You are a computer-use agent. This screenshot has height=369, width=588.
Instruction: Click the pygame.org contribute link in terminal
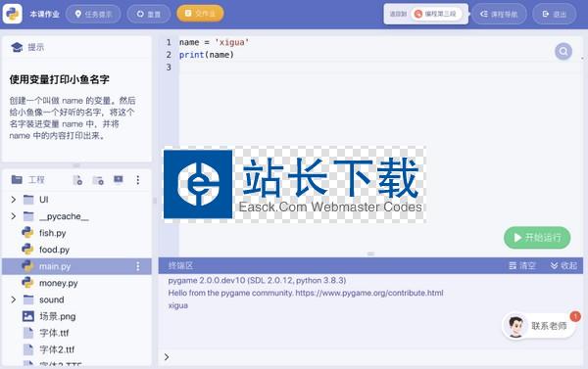click(369, 293)
